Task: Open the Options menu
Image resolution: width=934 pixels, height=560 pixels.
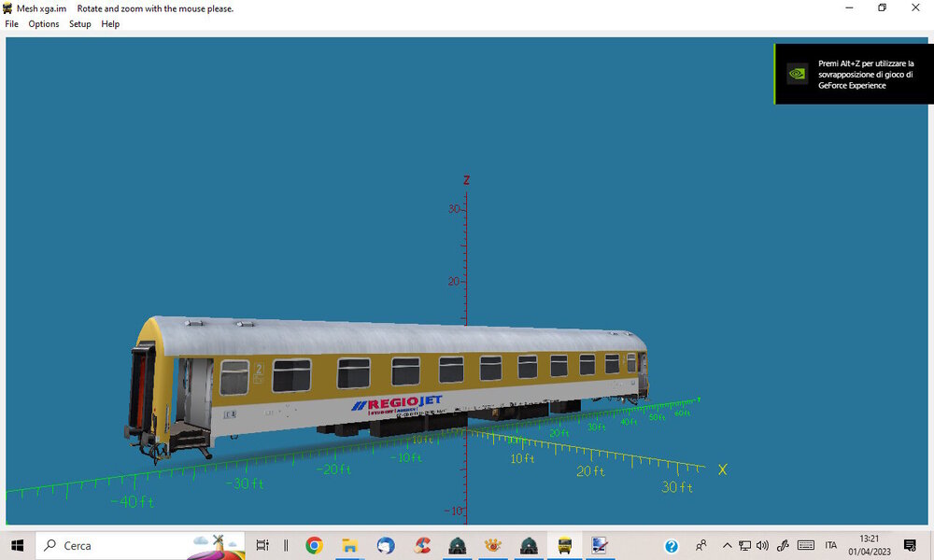Action: point(44,24)
